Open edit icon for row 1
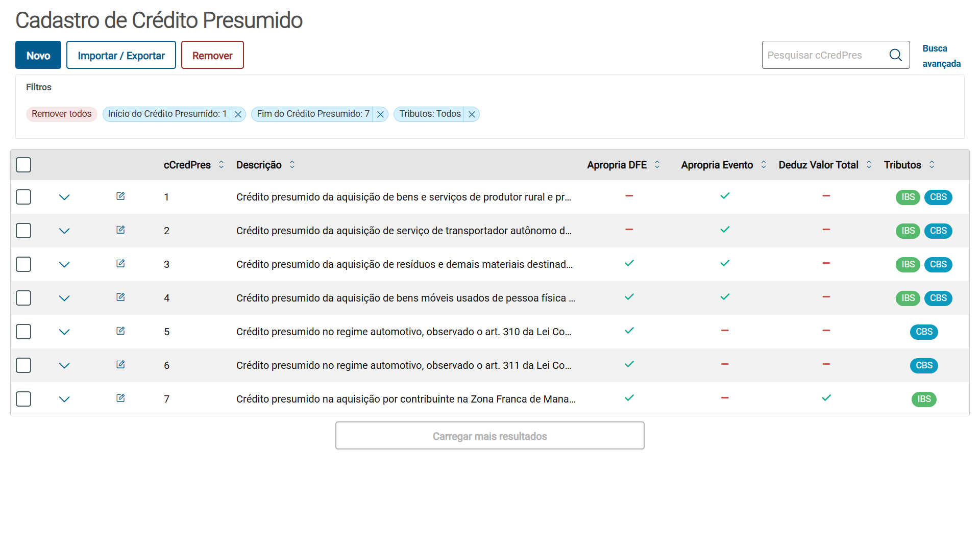The width and height of the screenshot is (980, 551). coord(120,196)
